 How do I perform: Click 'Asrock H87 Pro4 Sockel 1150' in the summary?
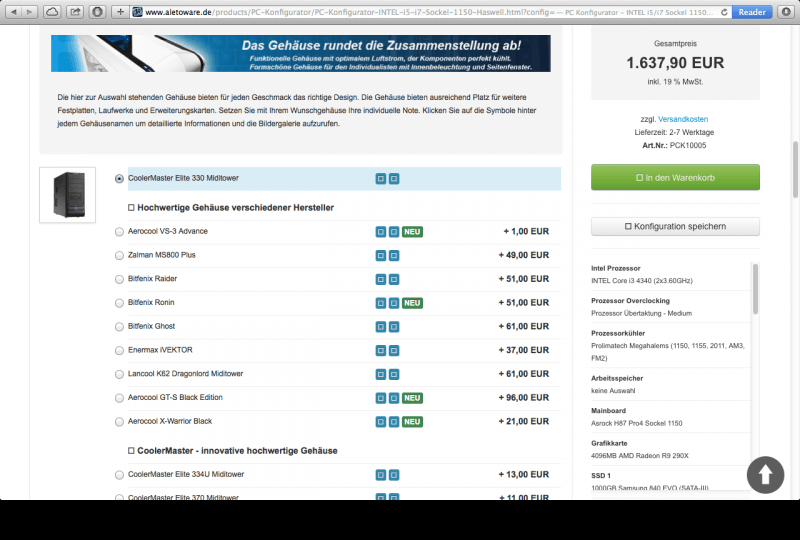(636, 423)
